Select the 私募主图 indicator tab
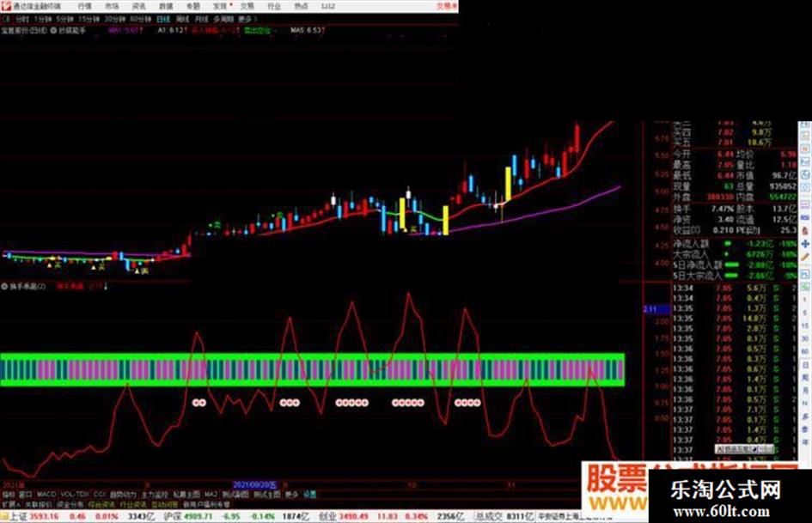Screen dimensions: 812x523 click(186, 495)
